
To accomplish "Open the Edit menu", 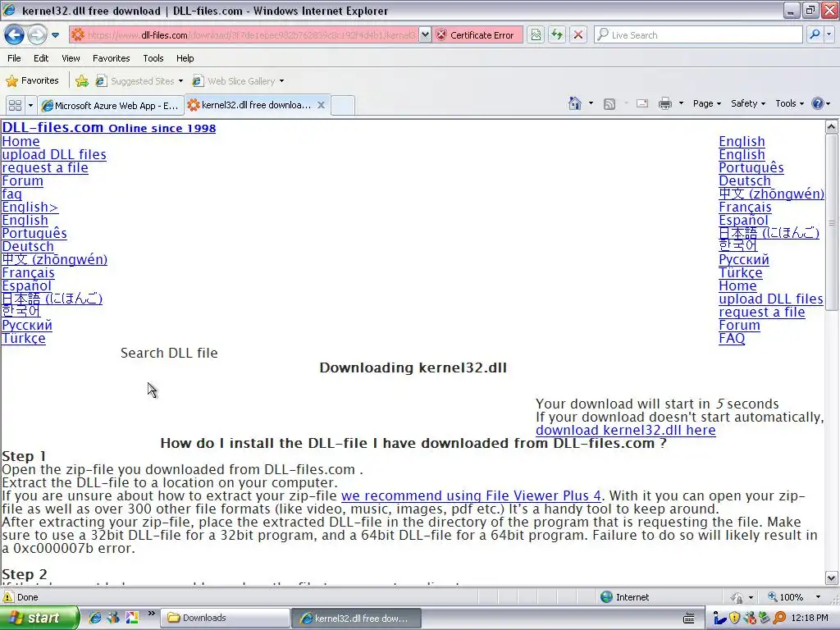I will coord(41,58).
